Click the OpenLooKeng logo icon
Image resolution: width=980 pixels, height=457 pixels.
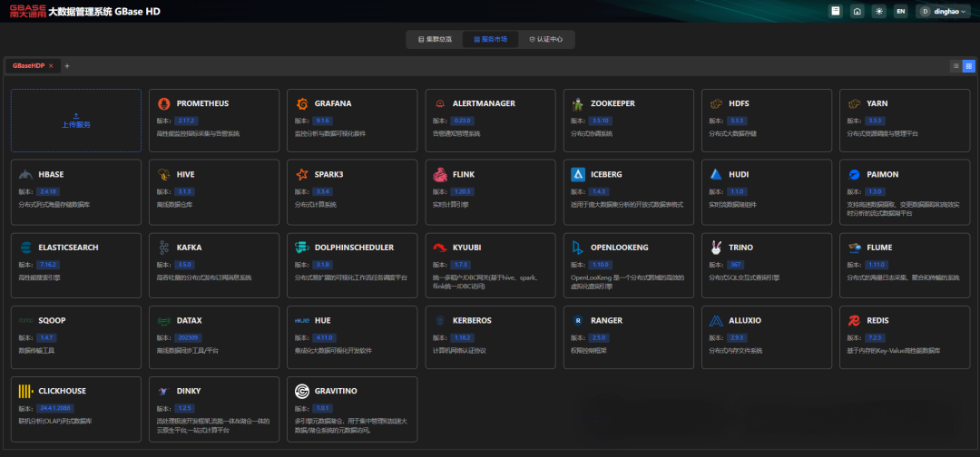click(x=578, y=248)
